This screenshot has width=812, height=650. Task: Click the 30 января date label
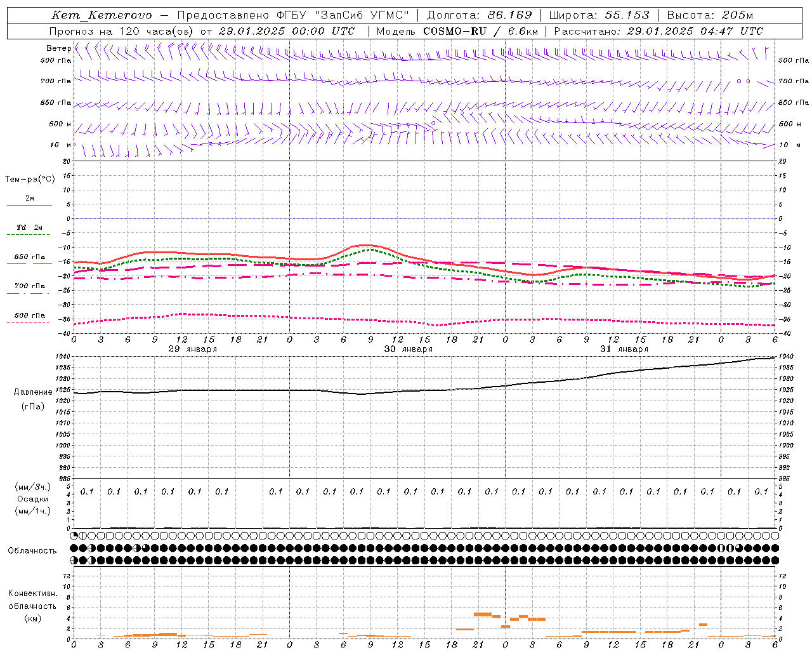(x=409, y=349)
